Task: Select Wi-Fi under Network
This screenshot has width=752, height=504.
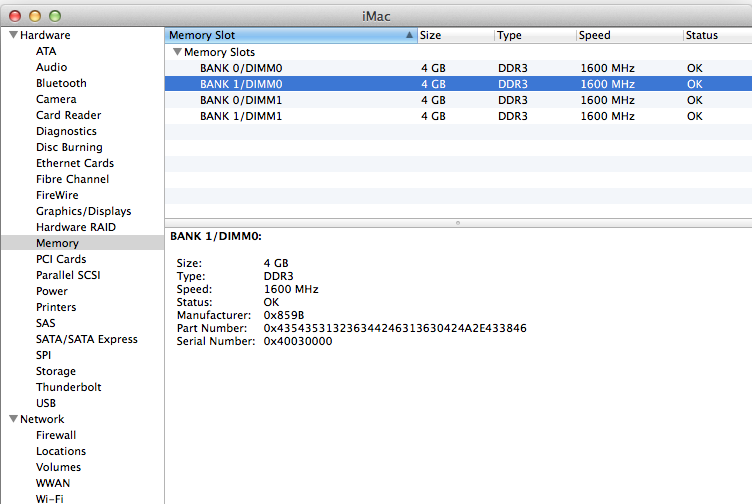Action: [49, 499]
